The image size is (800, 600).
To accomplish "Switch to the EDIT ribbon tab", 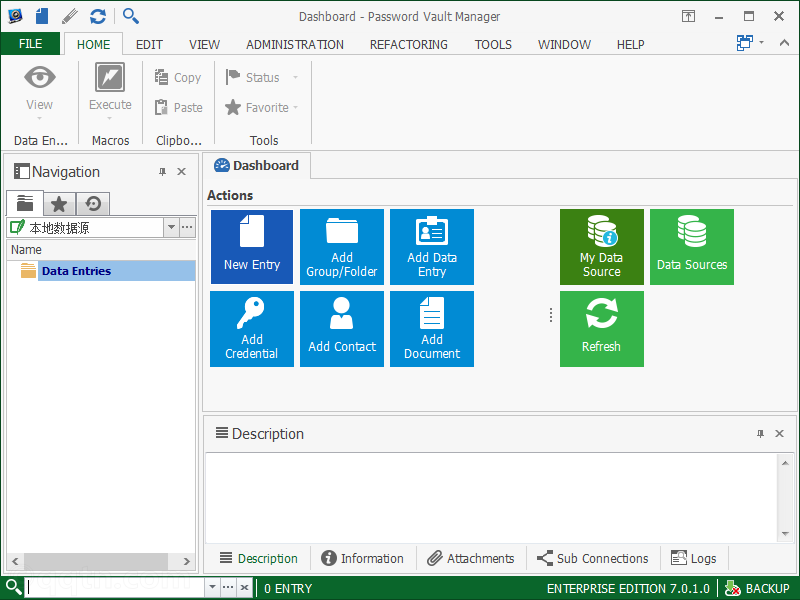I will coord(149,45).
